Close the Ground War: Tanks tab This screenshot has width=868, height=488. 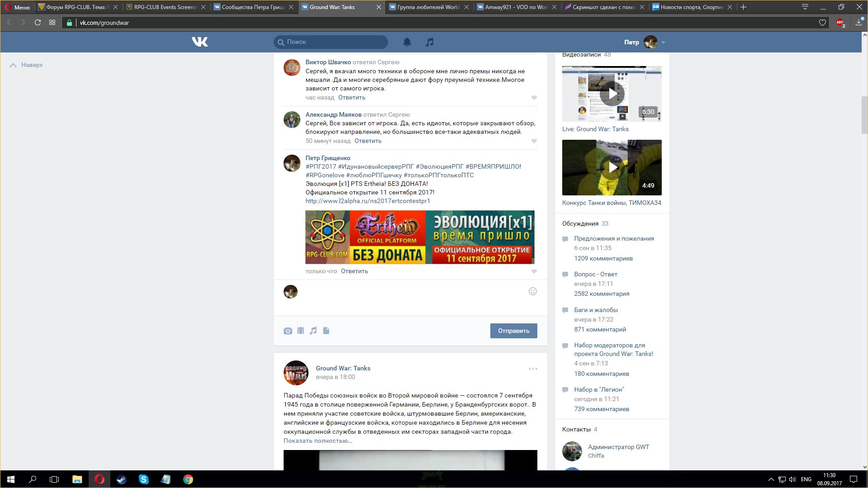[x=379, y=7]
